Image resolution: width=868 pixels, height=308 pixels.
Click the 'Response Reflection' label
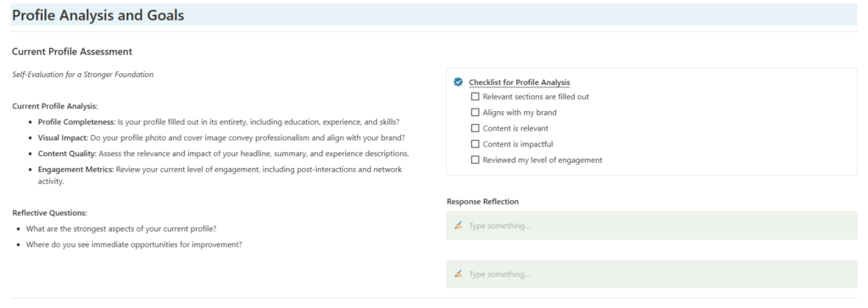coord(482,202)
